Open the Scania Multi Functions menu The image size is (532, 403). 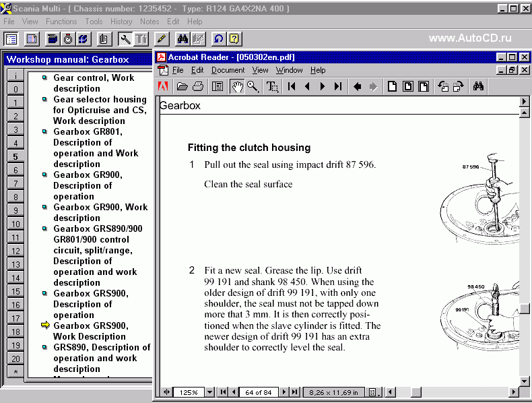tap(61, 22)
